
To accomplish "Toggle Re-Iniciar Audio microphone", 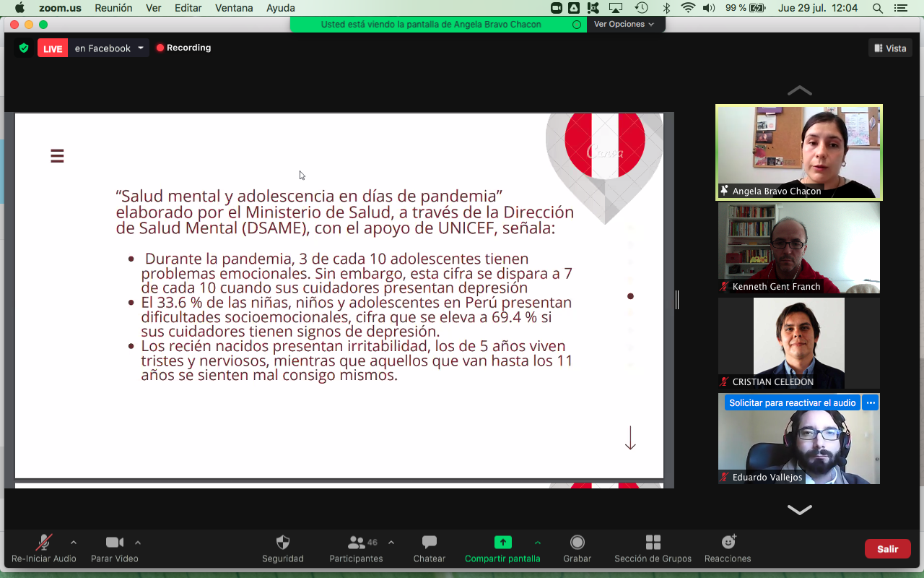I will pyautogui.click(x=44, y=543).
